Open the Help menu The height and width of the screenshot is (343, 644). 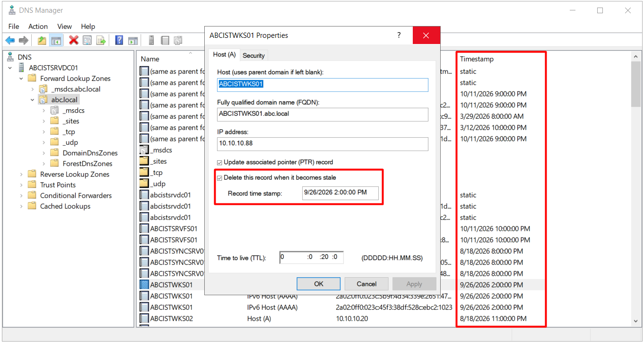(88, 26)
